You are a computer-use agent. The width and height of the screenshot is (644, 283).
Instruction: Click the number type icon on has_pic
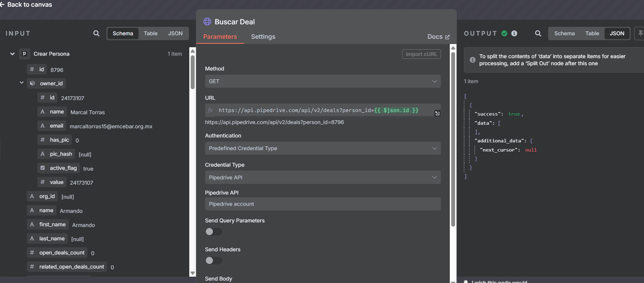click(x=43, y=140)
